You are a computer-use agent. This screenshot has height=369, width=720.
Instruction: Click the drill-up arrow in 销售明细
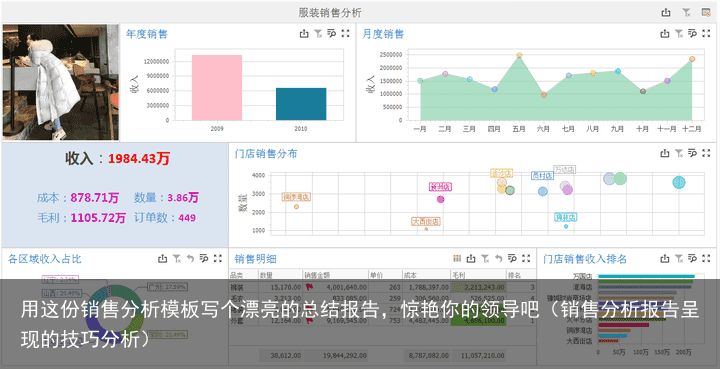tap(499, 259)
